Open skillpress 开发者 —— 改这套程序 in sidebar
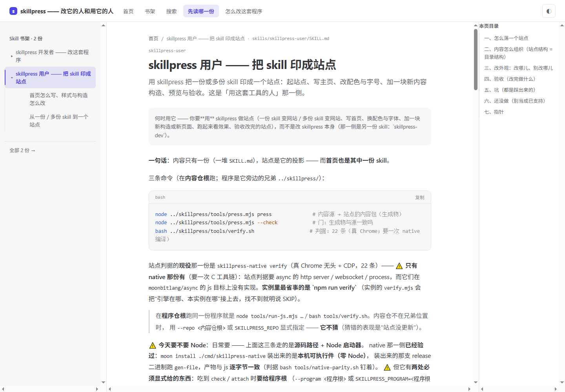 [53, 56]
